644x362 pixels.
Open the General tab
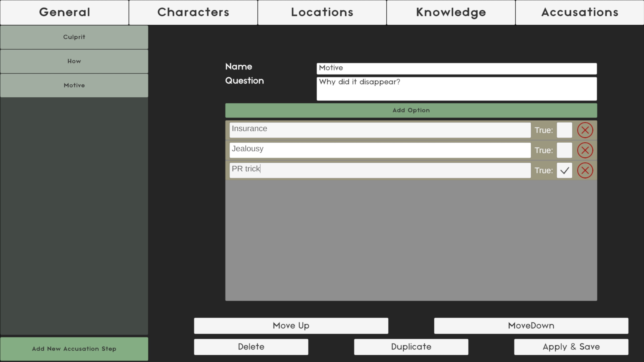64,12
